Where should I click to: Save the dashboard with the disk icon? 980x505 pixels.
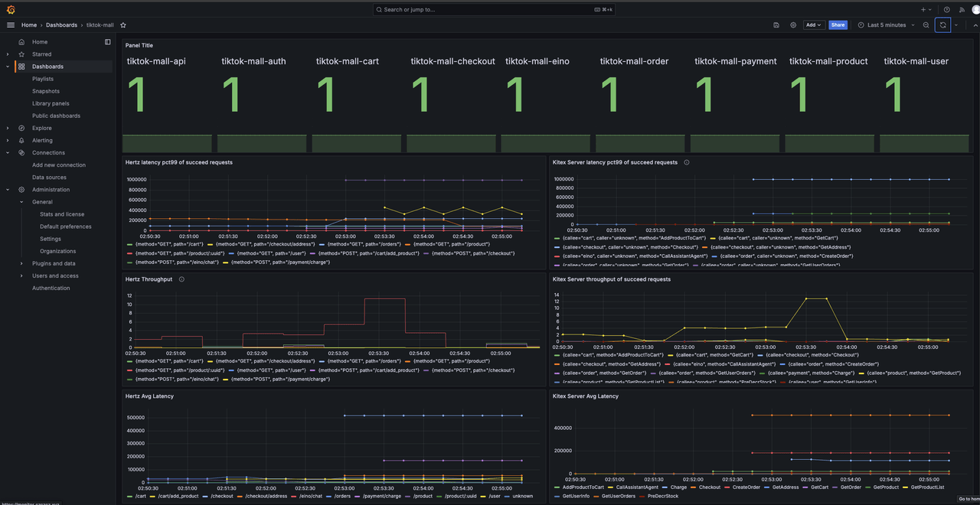click(x=776, y=25)
